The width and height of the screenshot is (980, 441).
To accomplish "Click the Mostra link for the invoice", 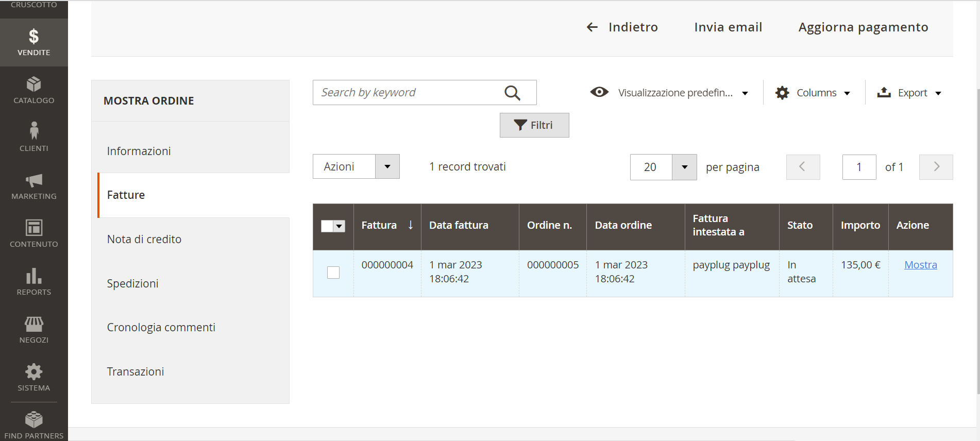I will [920, 265].
